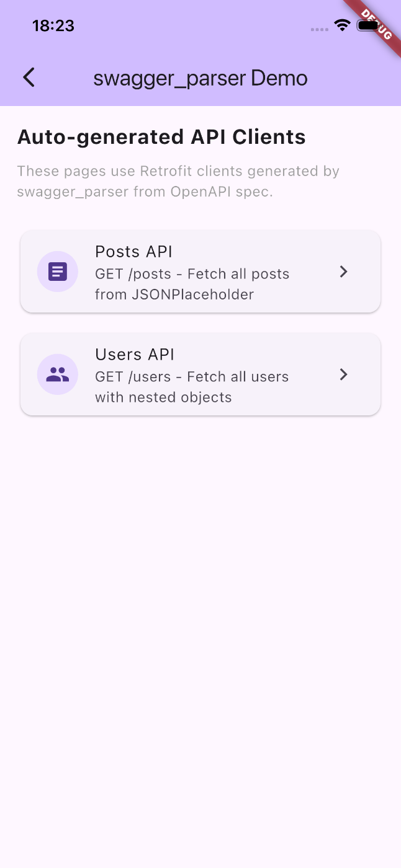
Task: Select the Posts API title text
Action: point(133,252)
